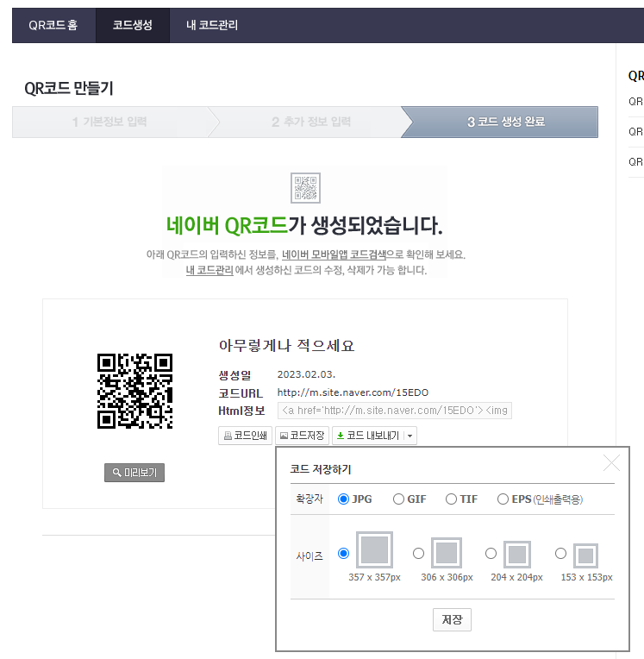Screen dimensions: 644x659
Task: Open the 네이버 모바일앱 코드검색 link
Action: click(x=334, y=254)
